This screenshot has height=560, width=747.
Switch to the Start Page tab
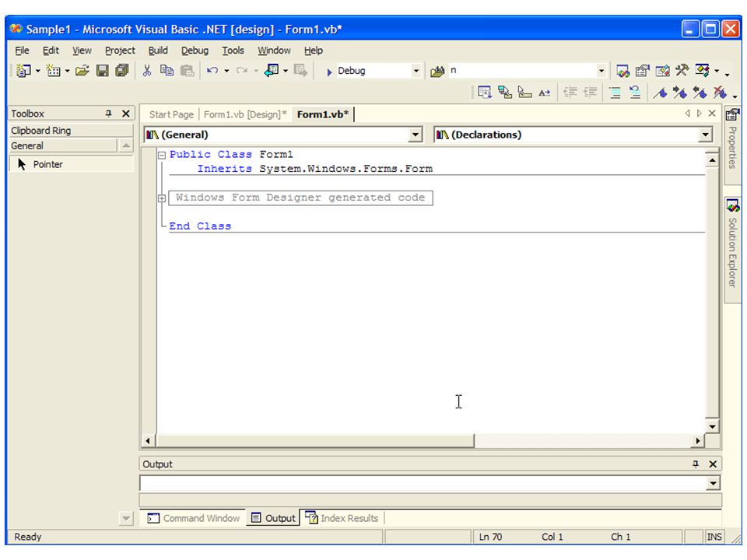(171, 114)
